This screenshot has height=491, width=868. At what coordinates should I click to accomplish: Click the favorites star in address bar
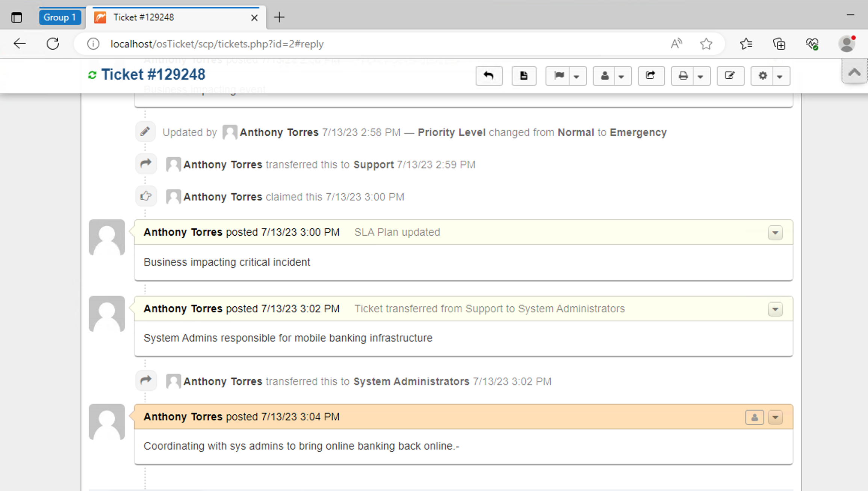[x=706, y=44]
